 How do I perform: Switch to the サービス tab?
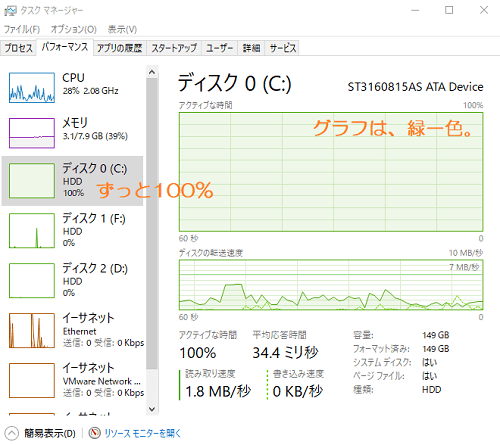pyautogui.click(x=283, y=48)
